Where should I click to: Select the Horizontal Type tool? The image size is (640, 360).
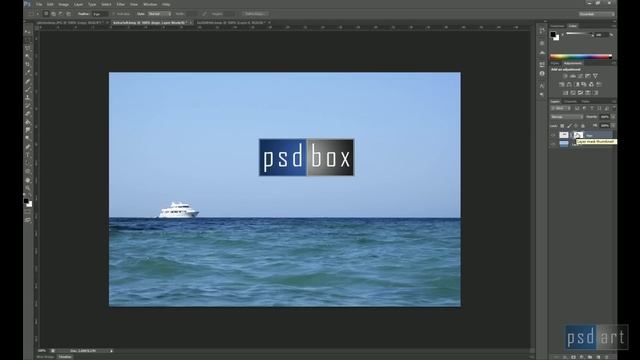tap(28, 156)
